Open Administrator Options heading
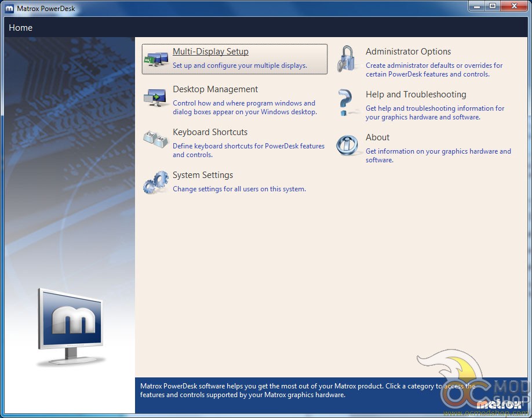Image resolution: width=532 pixels, height=418 pixels. 408,52
